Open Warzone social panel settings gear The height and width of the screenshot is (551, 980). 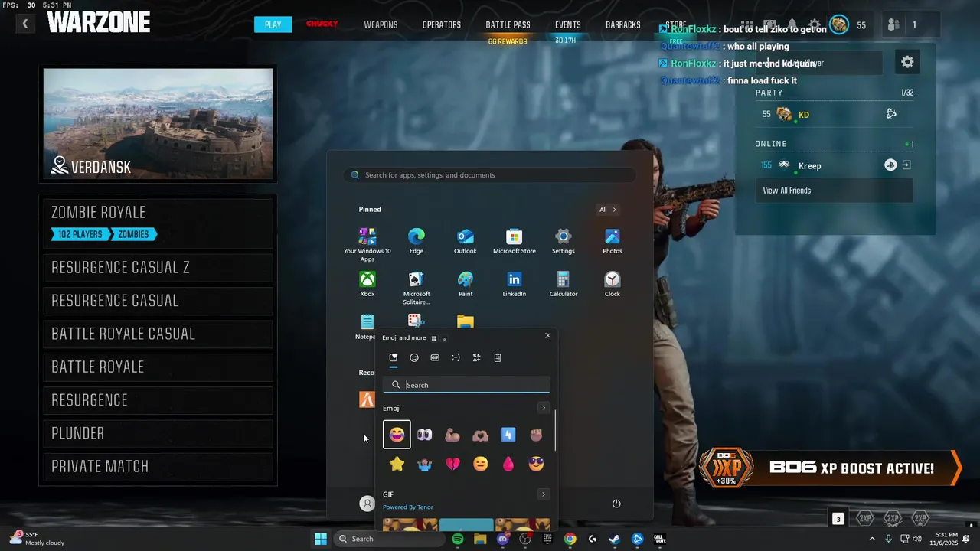click(x=907, y=62)
